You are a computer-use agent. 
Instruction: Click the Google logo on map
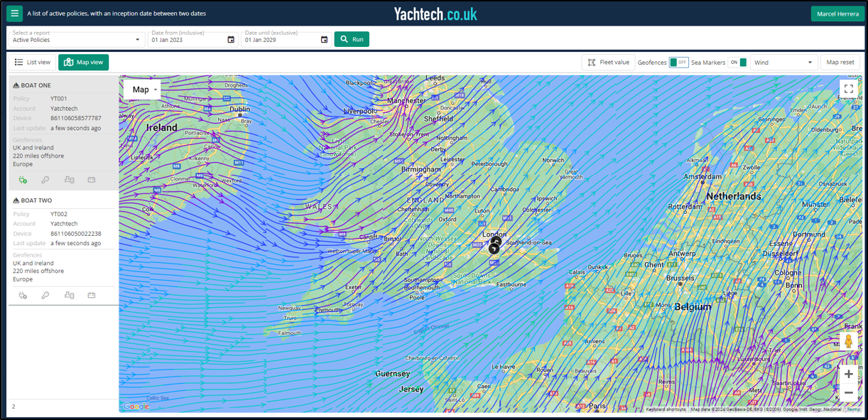coord(136,406)
